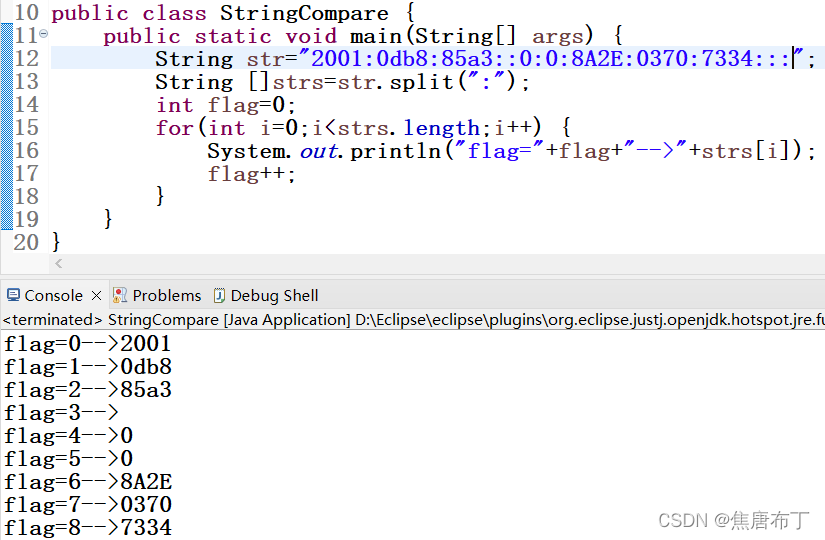Click the Console monitor icon
The image size is (825, 540).
click(x=13, y=295)
